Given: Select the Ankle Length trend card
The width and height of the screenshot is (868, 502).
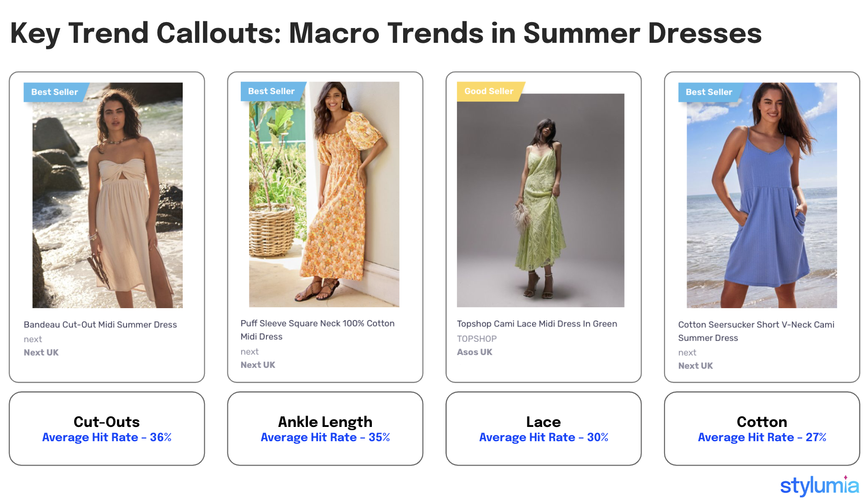Looking at the screenshot, I should tap(325, 428).
